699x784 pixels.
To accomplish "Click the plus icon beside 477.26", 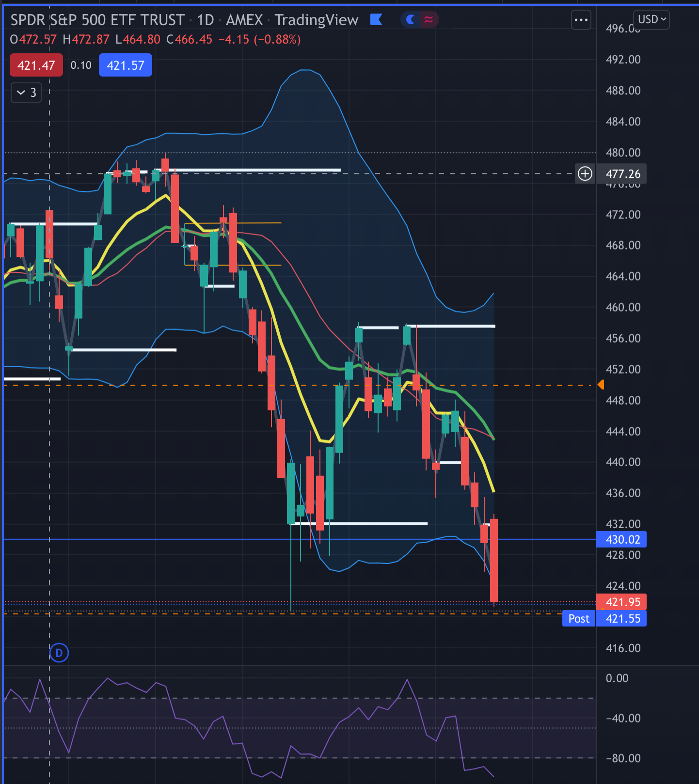I will point(585,173).
